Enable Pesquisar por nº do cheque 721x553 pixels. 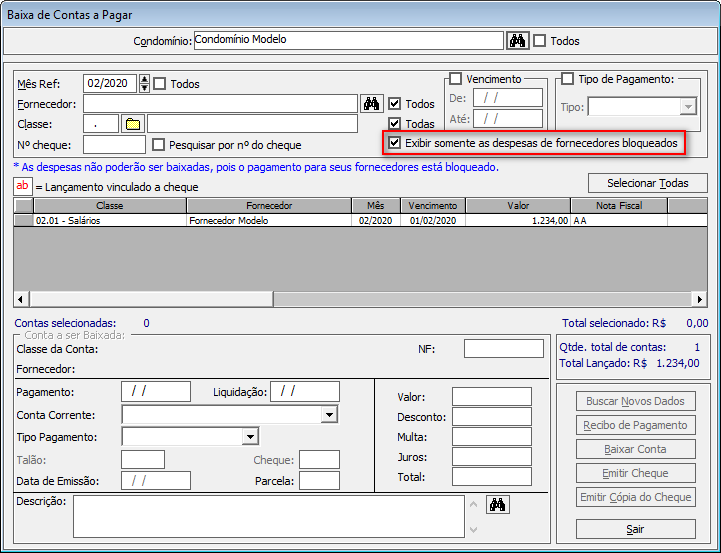tap(158, 145)
